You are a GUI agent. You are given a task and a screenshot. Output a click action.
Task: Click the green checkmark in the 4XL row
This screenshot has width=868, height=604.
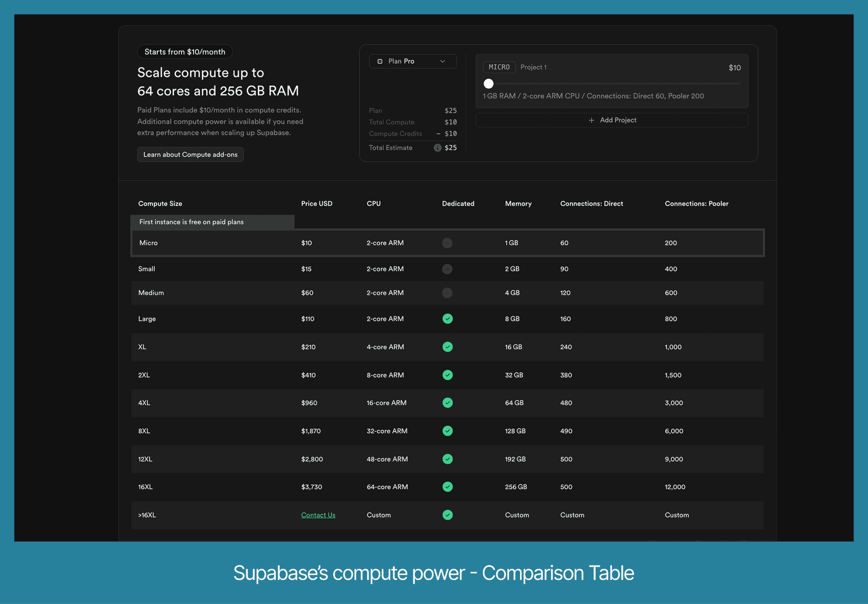[x=447, y=403]
